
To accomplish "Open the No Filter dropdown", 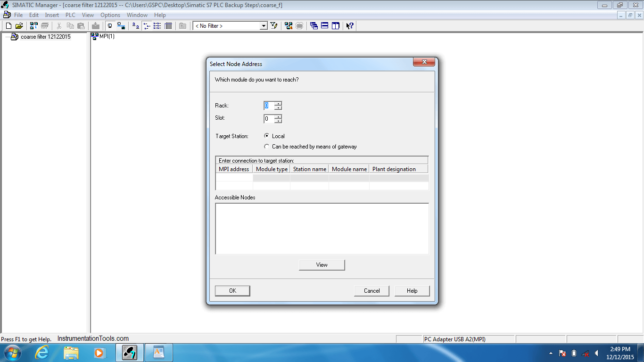I will [264, 26].
